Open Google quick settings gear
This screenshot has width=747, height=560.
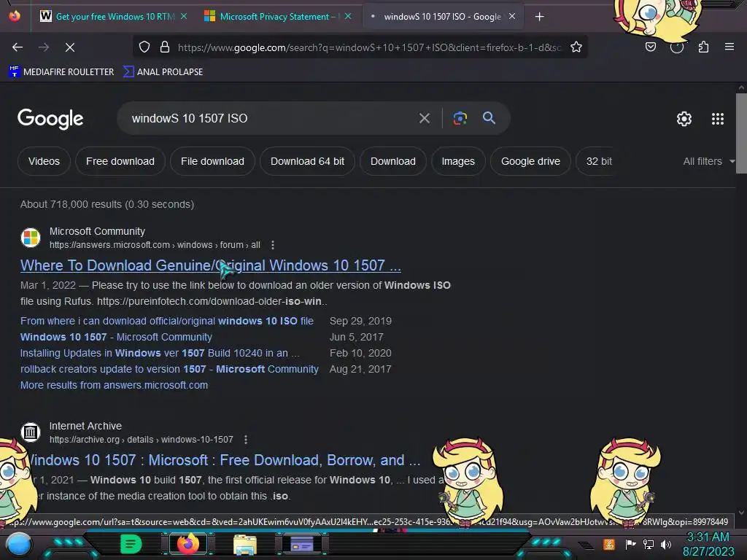(684, 119)
